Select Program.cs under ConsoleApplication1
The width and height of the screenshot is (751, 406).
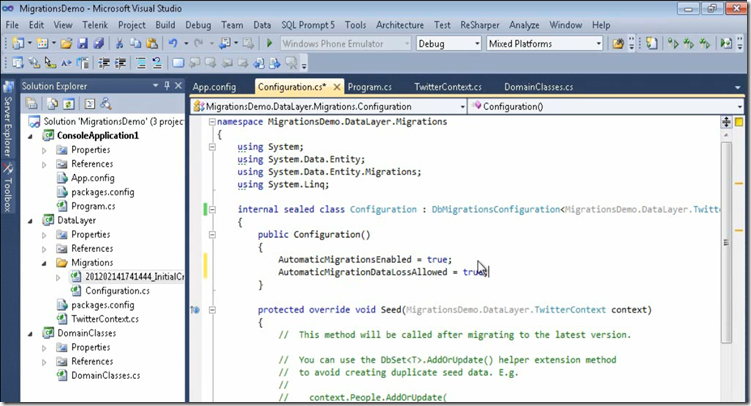pyautogui.click(x=93, y=206)
